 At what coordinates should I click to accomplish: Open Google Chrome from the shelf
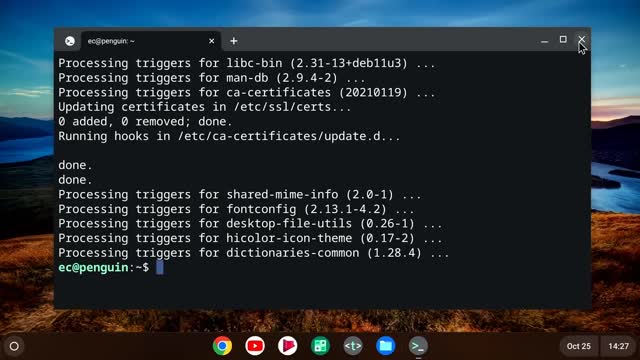[222, 346]
